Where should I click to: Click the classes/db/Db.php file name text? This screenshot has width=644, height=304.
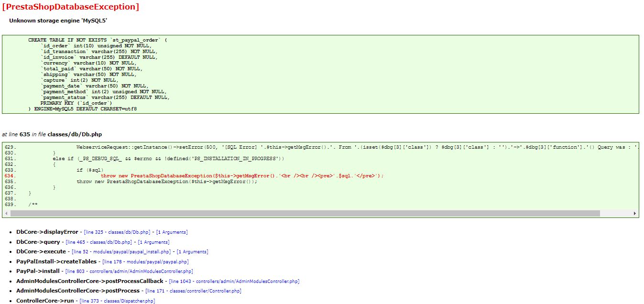pyautogui.click(x=75, y=135)
